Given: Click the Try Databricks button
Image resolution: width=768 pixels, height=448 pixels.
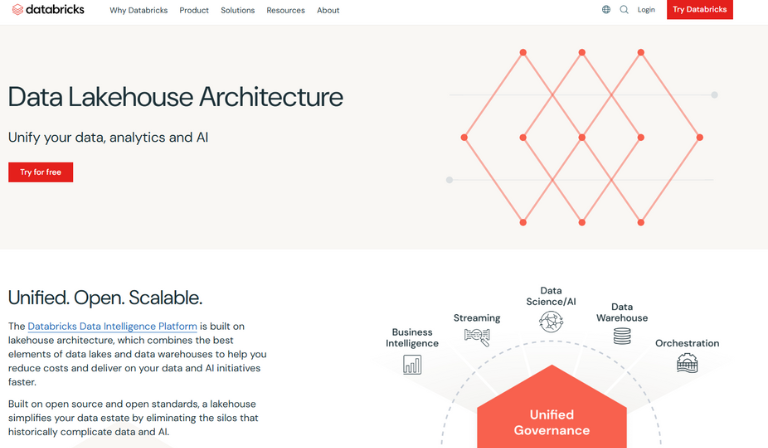Looking at the screenshot, I should (x=699, y=9).
